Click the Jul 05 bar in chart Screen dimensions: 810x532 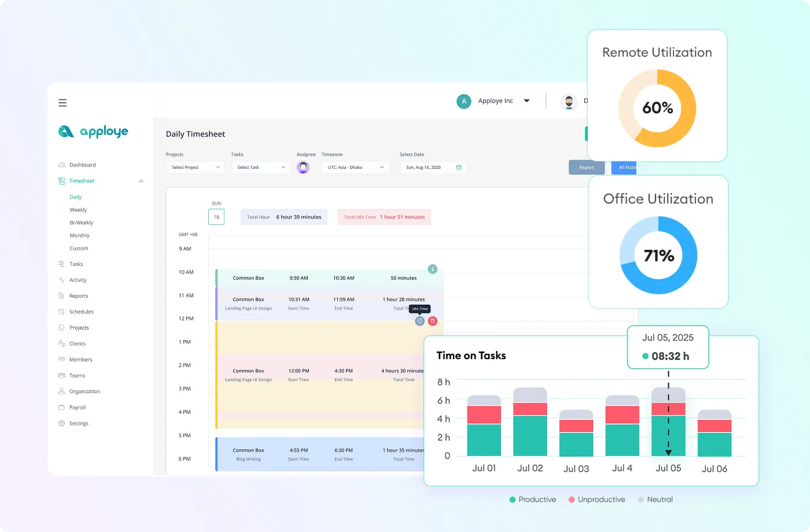(668, 428)
